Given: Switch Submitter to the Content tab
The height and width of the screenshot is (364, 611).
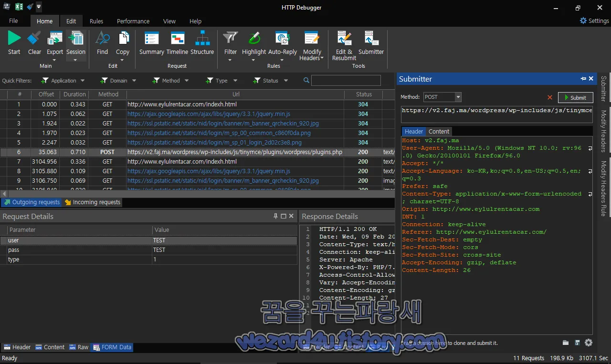Looking at the screenshot, I should point(439,131).
